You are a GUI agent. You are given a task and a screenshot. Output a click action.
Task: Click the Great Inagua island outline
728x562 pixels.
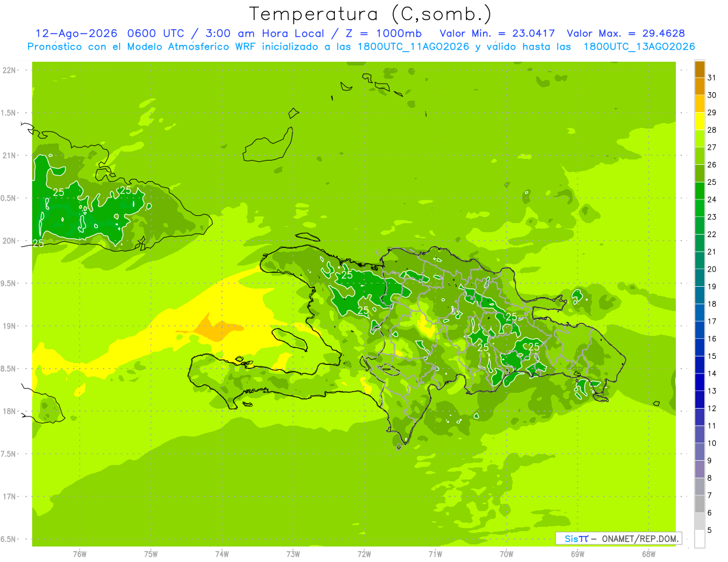(268, 146)
